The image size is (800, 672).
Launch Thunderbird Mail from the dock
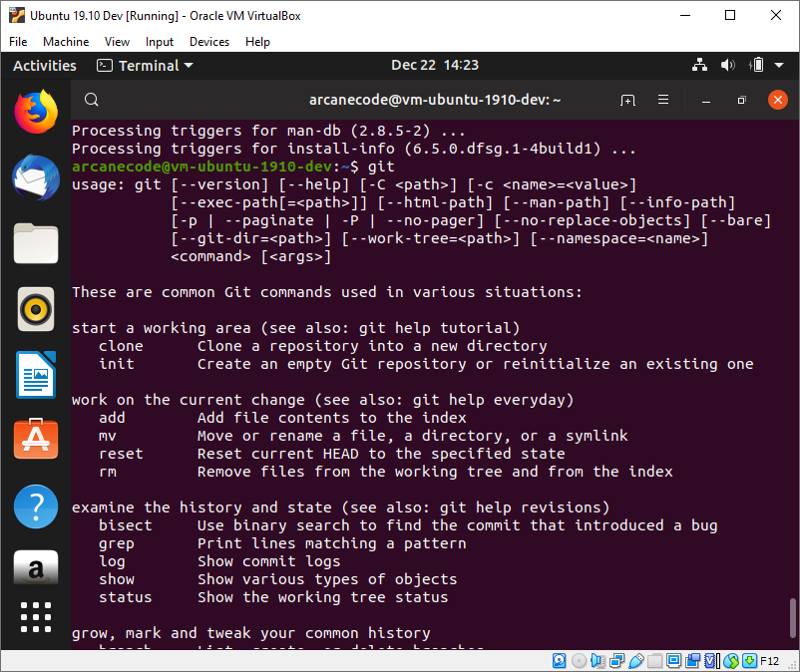[x=36, y=177]
